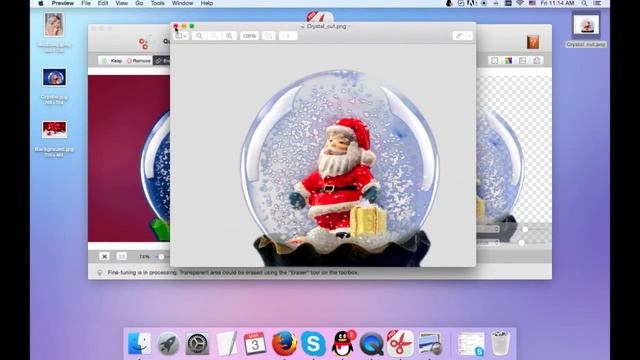
Task: Open QuickTime Player from the Dock
Action: click(371, 343)
